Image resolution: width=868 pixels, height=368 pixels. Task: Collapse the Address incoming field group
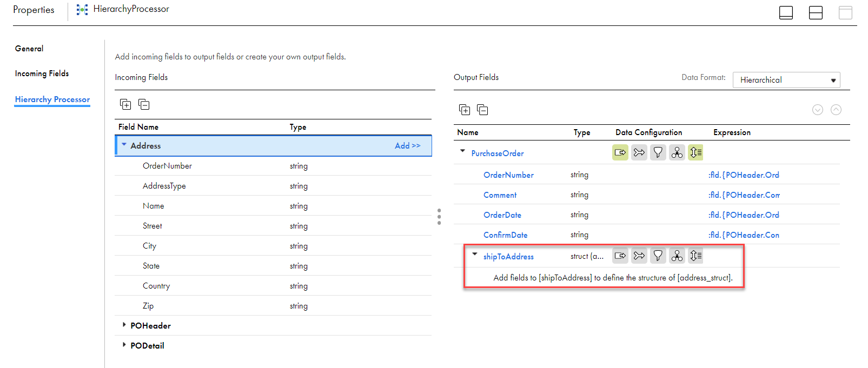(x=124, y=145)
